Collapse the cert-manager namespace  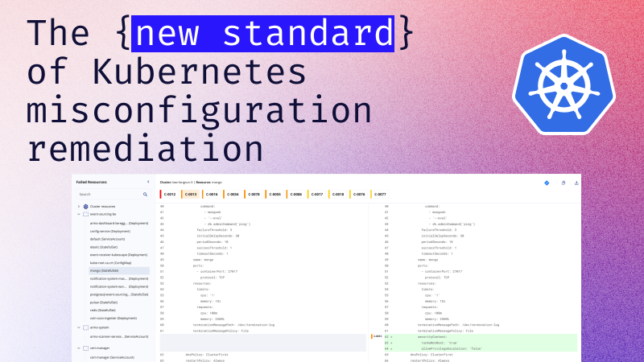point(79,348)
